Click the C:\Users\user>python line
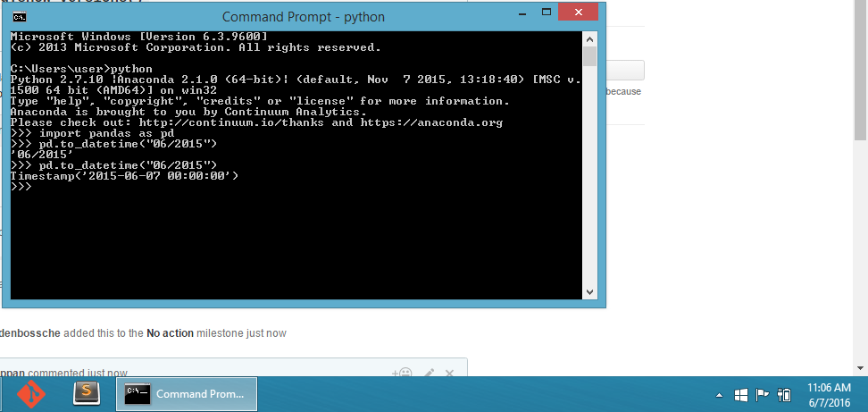This screenshot has width=868, height=412. [81, 69]
